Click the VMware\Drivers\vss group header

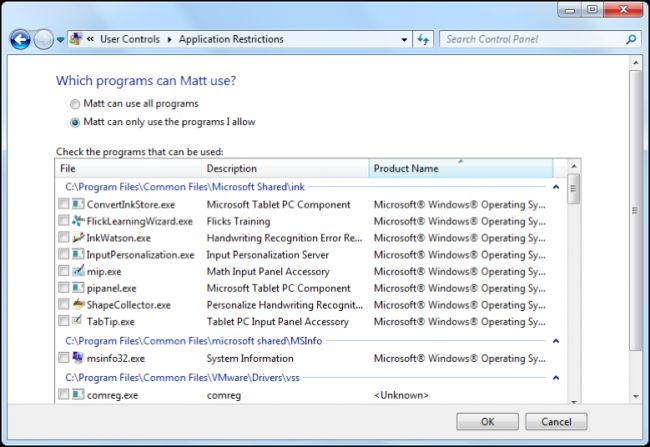coord(182,378)
